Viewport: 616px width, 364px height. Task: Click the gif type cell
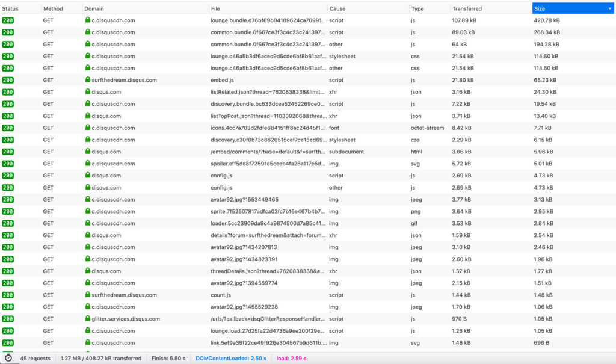coord(414,223)
